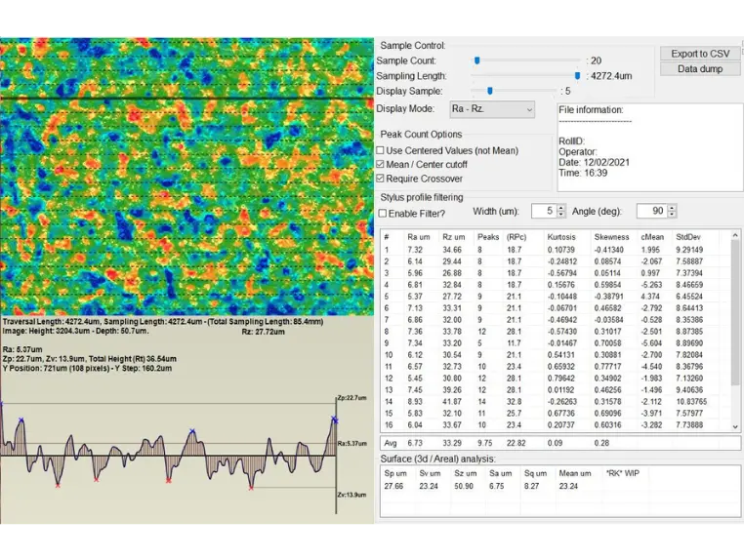Click the Kurtosis column header
744x560 pixels.
click(561, 237)
